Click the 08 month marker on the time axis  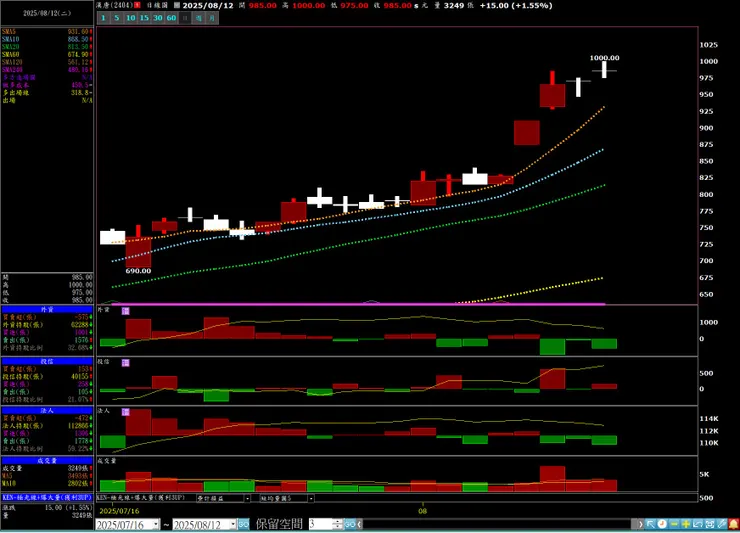coord(422,511)
